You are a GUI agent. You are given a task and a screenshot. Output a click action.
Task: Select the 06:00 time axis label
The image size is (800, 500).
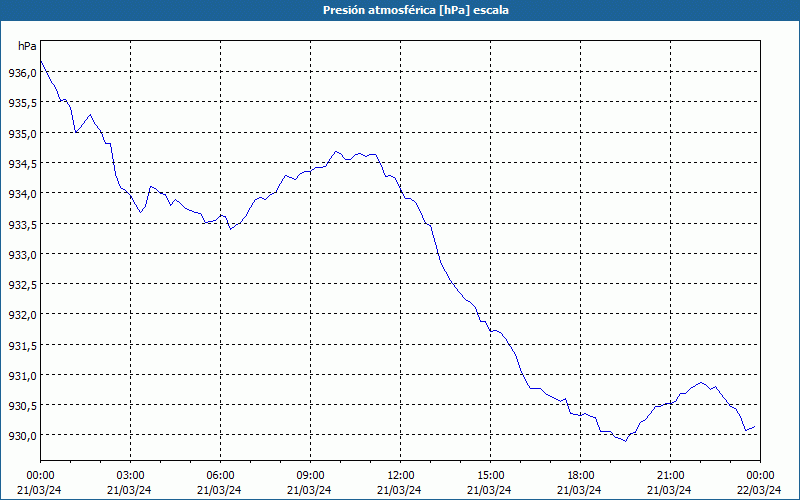(220, 476)
